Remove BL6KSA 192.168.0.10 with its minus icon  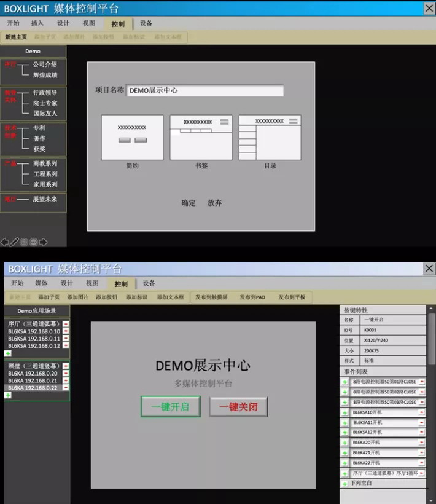[x=66, y=331]
